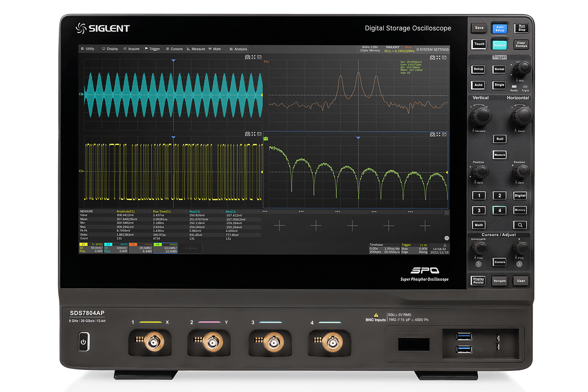Toggle channel 4 button on the panel
Image resolution: width=588 pixels, height=392 pixels.
coord(499,210)
